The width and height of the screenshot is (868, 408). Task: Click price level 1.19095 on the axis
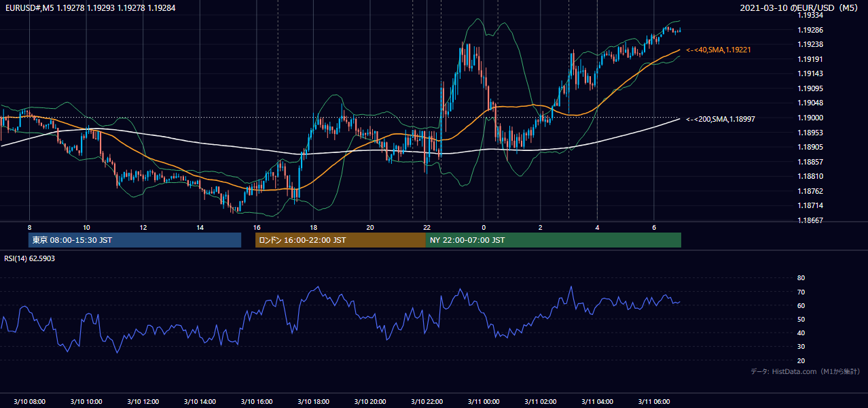[810, 88]
